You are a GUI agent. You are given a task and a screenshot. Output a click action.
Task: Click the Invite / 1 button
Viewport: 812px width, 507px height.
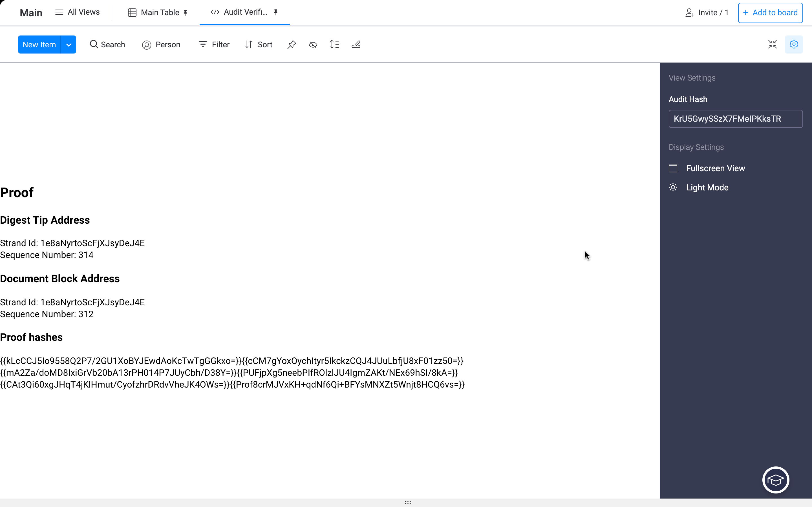point(707,13)
